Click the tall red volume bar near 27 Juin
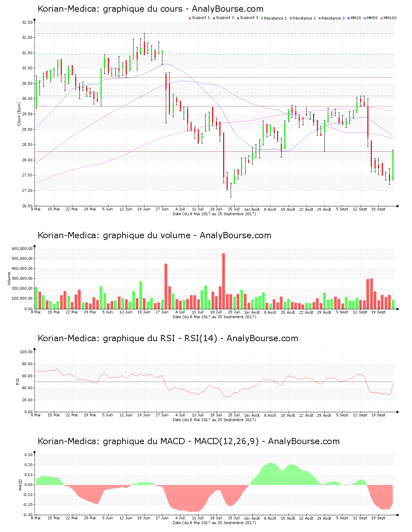The image size is (412, 532). pyautogui.click(x=166, y=286)
